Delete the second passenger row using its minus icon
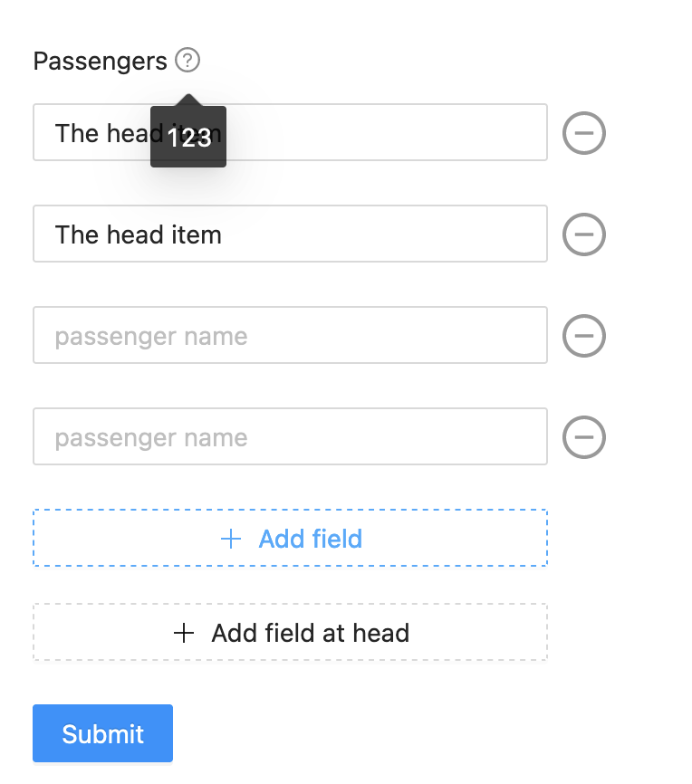 [584, 234]
